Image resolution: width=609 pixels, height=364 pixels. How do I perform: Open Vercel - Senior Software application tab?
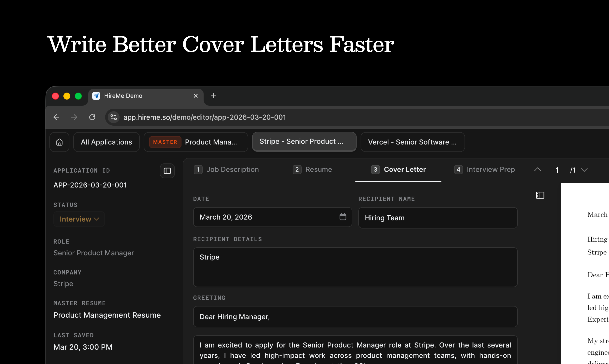pos(412,142)
